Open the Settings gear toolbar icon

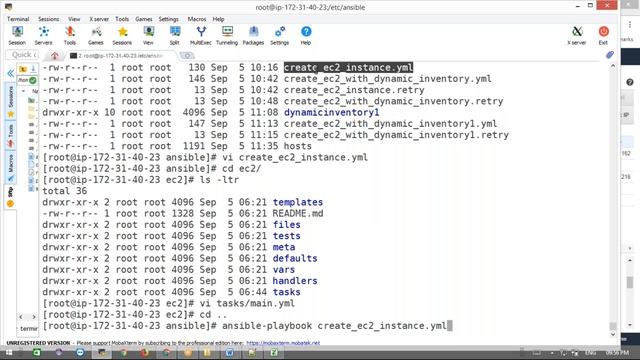280,35
